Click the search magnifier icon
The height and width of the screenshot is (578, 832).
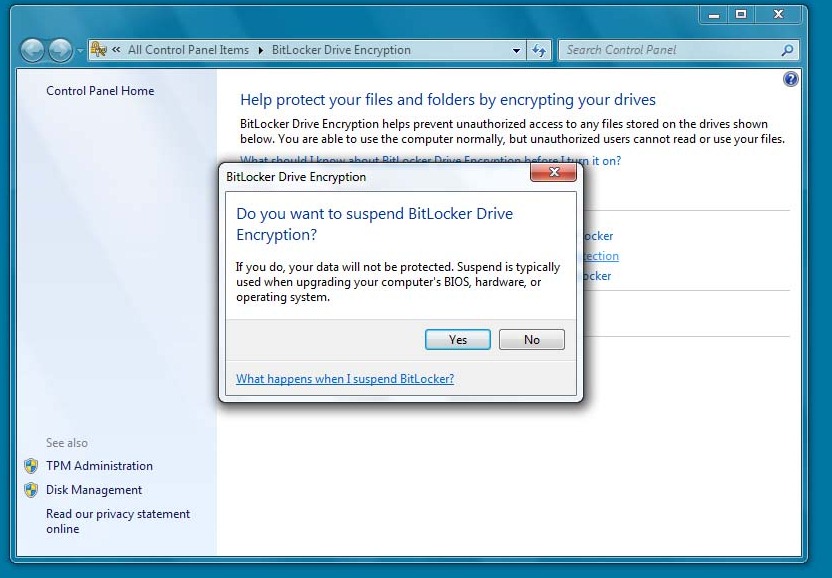tap(787, 50)
